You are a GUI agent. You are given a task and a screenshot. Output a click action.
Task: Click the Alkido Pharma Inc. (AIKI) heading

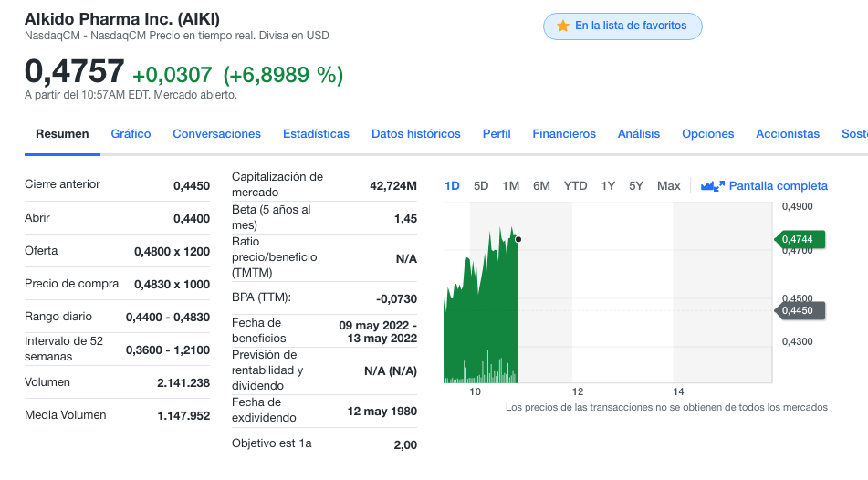tap(121, 19)
